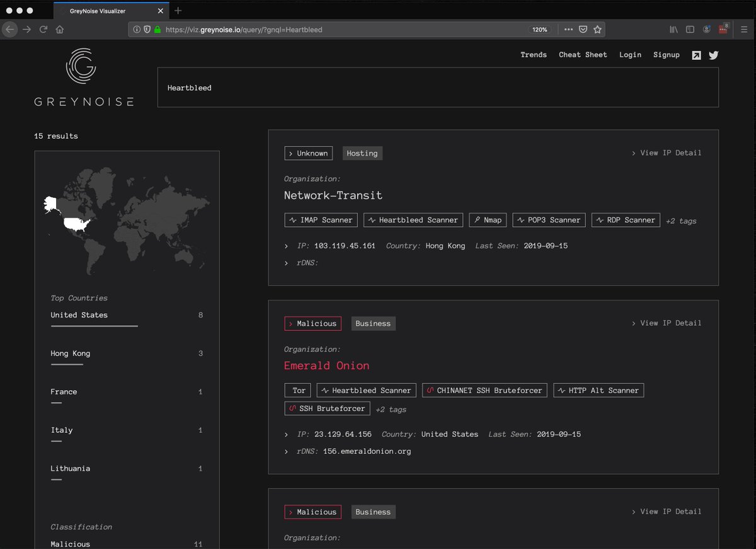Click the HTTP Alt Scanner tag
The image size is (756, 549).
tap(598, 390)
